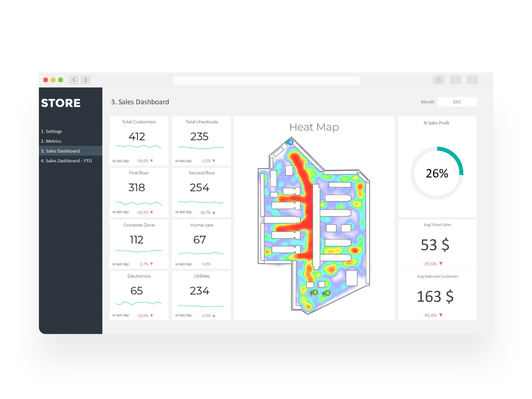Click the share icon in toolbar
532x399 pixels.
click(x=439, y=80)
